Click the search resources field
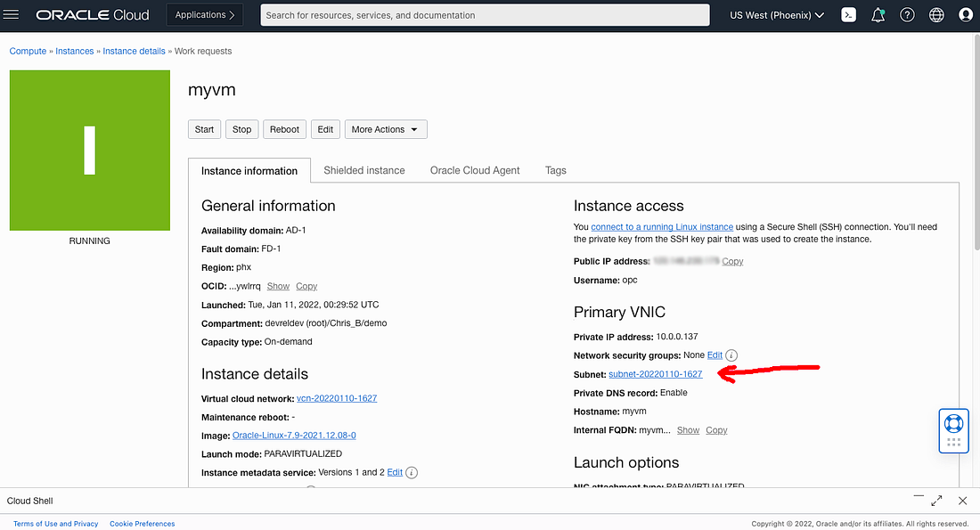This screenshot has width=980, height=530. click(485, 14)
